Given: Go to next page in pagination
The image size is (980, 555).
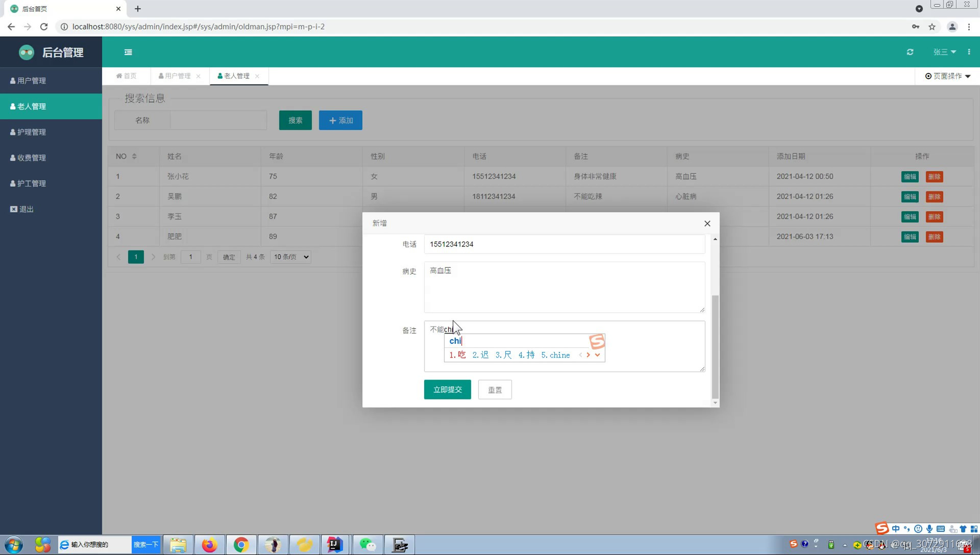Looking at the screenshot, I should 153,257.
